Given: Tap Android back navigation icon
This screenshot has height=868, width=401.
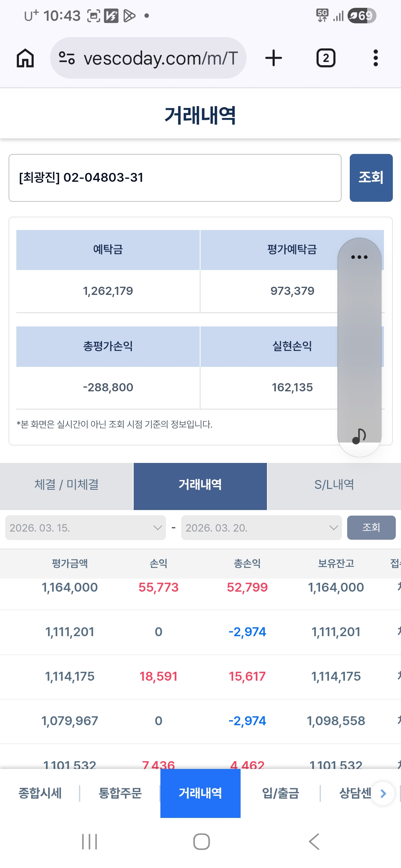Looking at the screenshot, I should 314,842.
